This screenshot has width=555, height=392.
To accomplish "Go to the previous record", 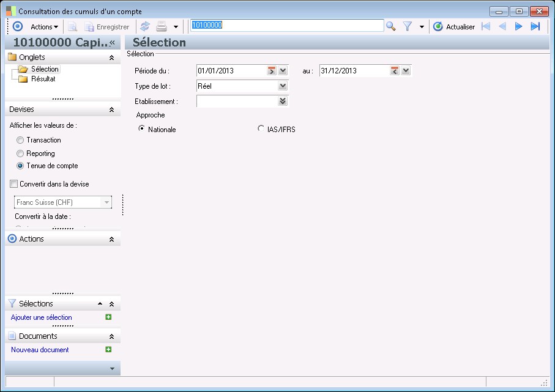I will tap(502, 26).
